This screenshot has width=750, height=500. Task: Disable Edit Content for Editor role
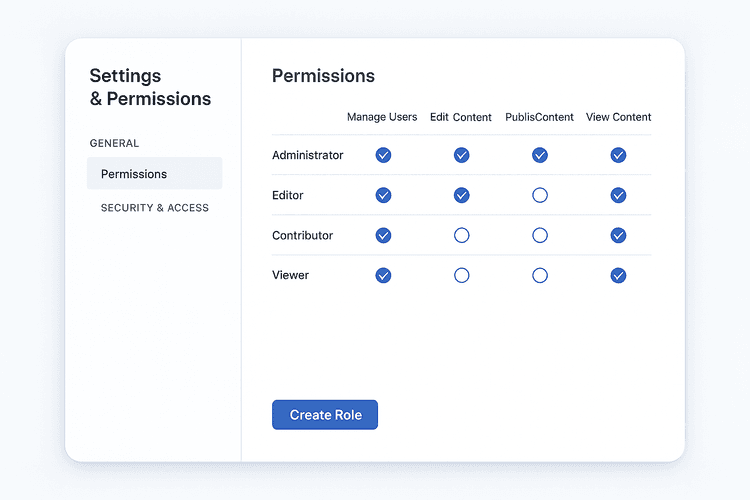(x=461, y=195)
